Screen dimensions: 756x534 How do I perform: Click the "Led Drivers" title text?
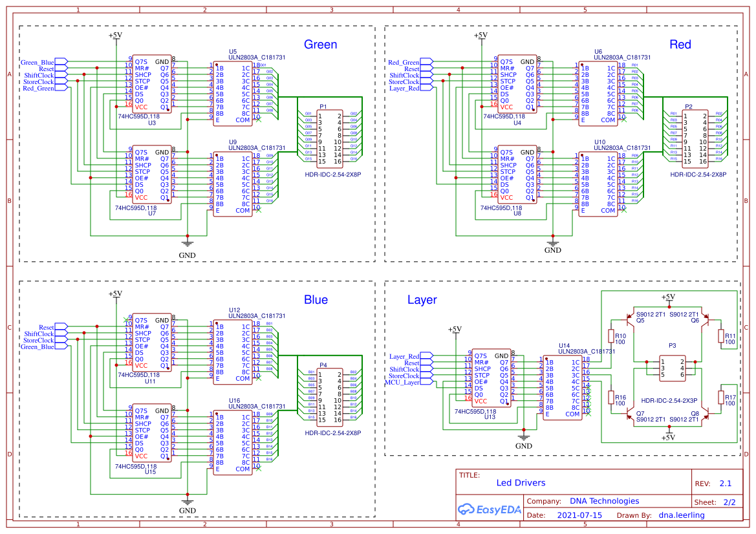(x=521, y=483)
